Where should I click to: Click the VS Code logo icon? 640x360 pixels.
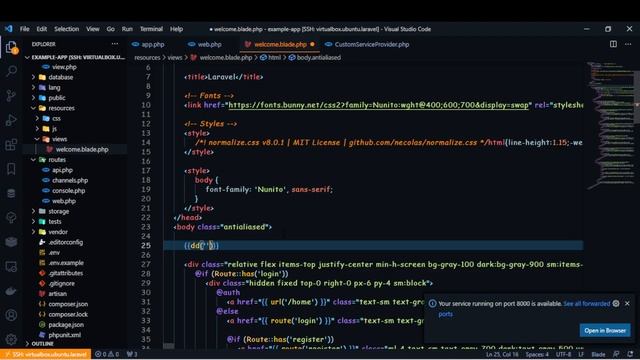coord(9,29)
